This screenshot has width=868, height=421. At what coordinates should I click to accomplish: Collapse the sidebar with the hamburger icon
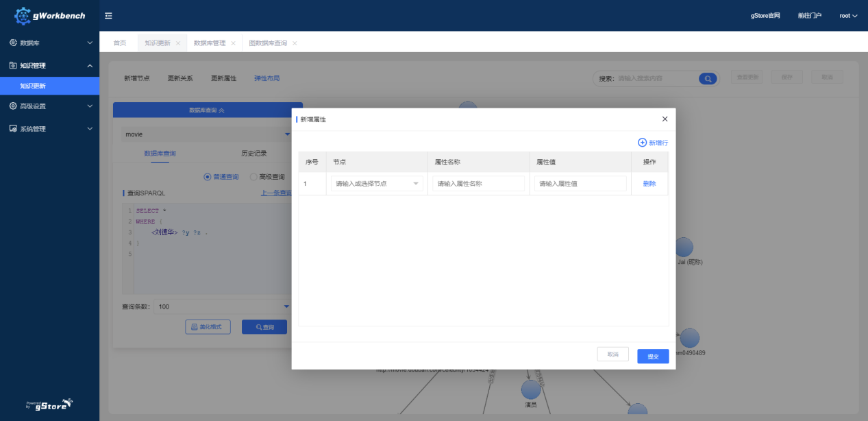pyautogui.click(x=109, y=16)
